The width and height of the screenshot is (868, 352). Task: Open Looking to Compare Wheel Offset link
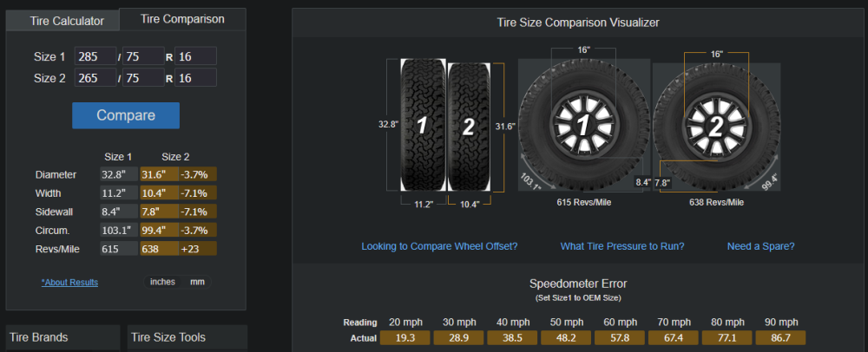click(439, 246)
